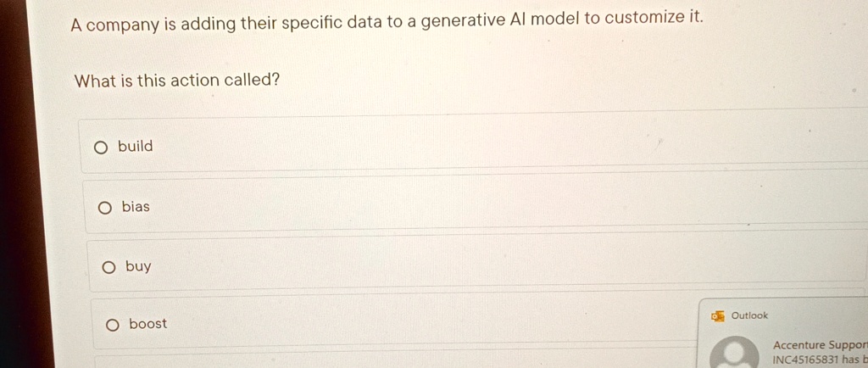The width and height of the screenshot is (868, 368).
Task: Open the Outlook notification title label
Action: (x=749, y=315)
